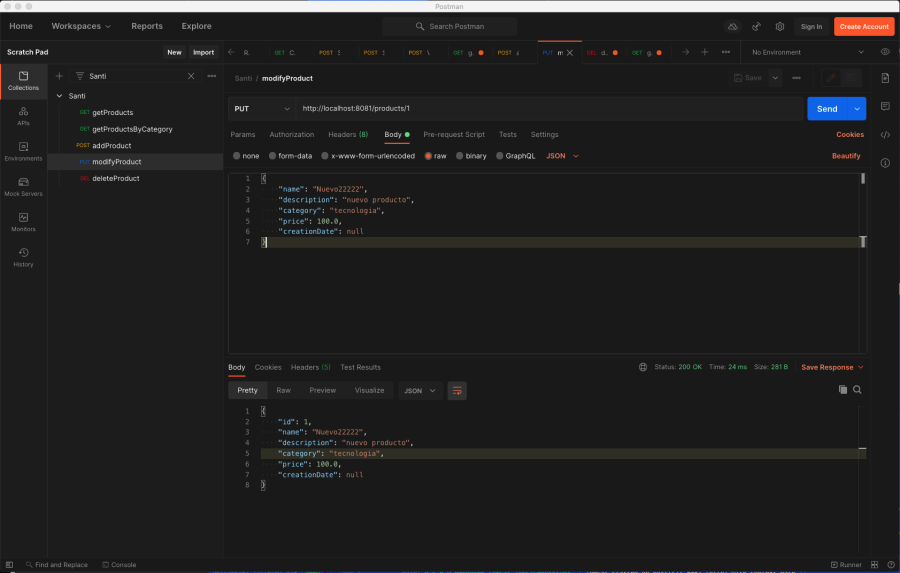
Task: Choose the GraphQL body type
Action: (500, 156)
